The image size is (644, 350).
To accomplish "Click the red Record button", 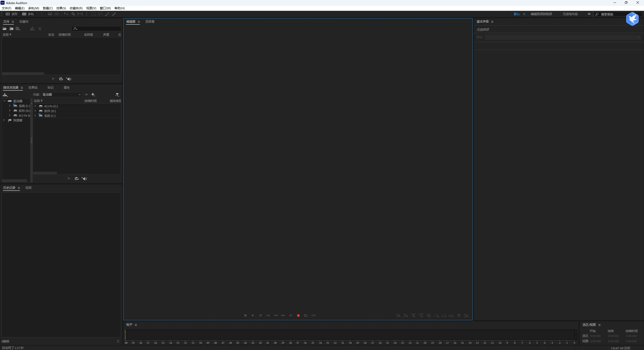I will (x=298, y=316).
